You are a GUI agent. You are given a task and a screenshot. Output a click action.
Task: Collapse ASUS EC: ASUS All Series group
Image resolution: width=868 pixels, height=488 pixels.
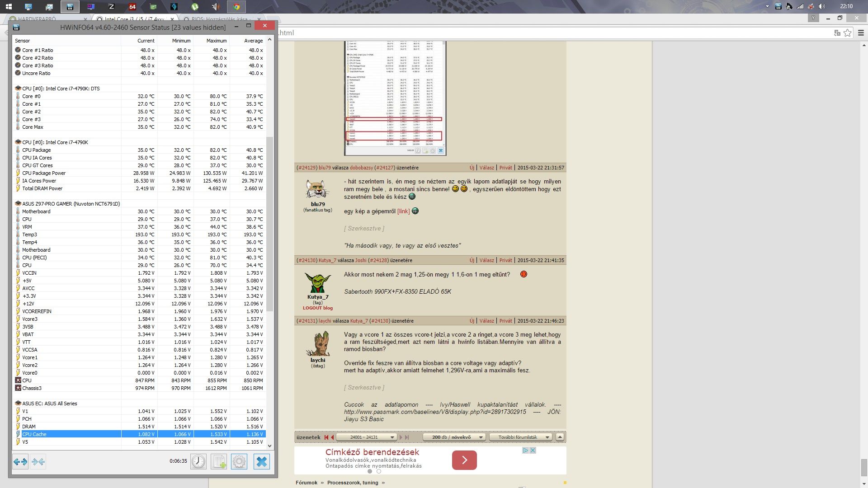point(18,404)
